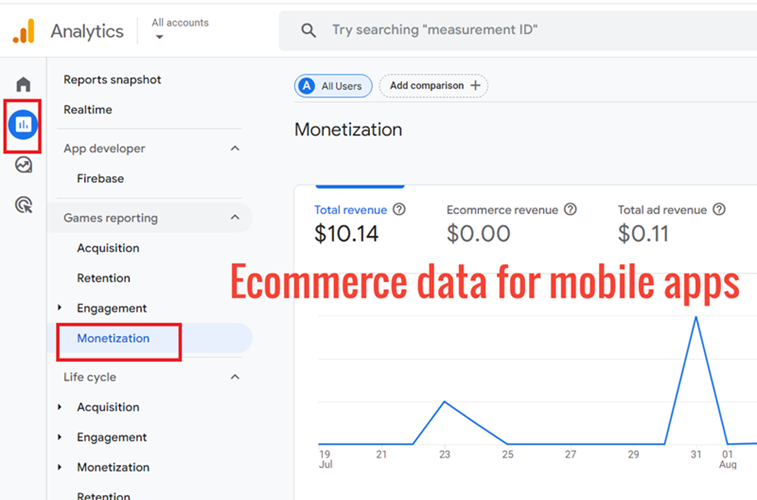The image size is (757, 500).
Task: Click the plus icon in Add comparison
Action: click(x=476, y=85)
